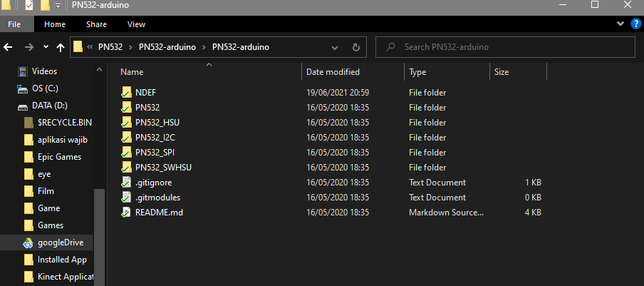Collapse the ribbon with the chevron
Screen dimensions: 644x286
pyautogui.click(x=620, y=24)
